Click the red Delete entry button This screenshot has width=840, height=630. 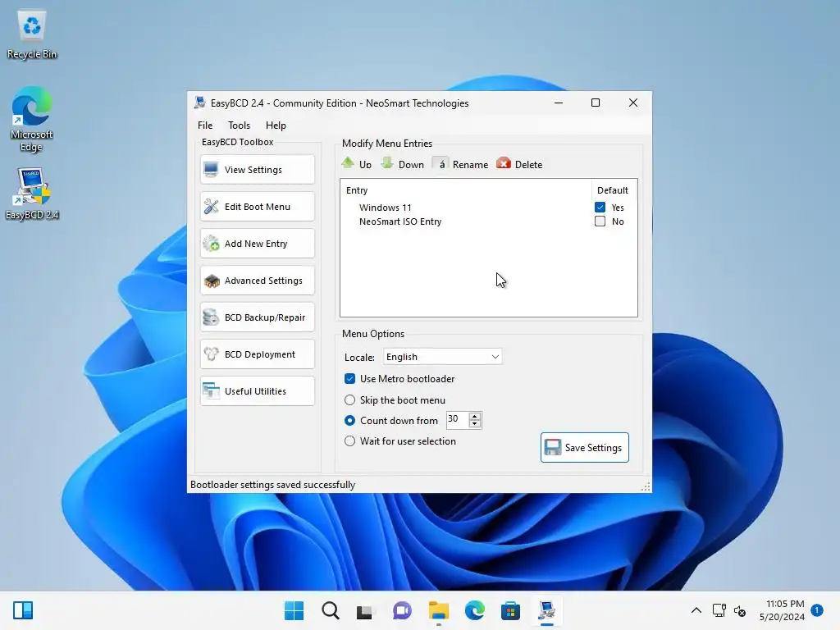tap(519, 164)
